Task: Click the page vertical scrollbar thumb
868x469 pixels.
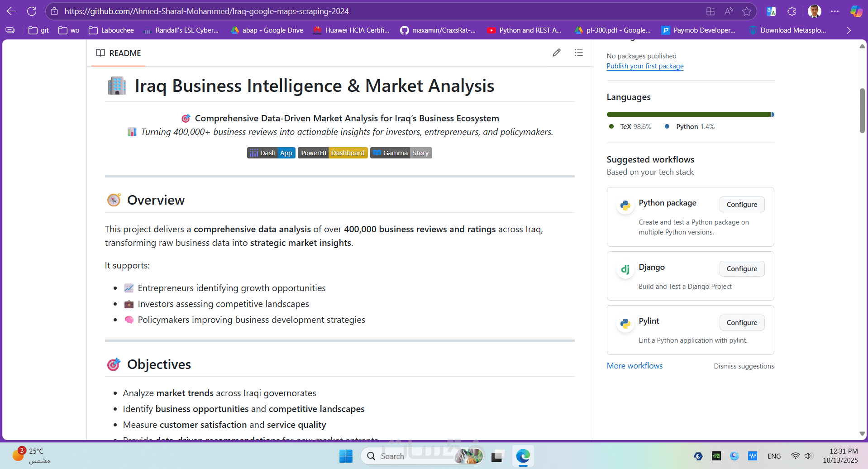Action: click(x=862, y=110)
